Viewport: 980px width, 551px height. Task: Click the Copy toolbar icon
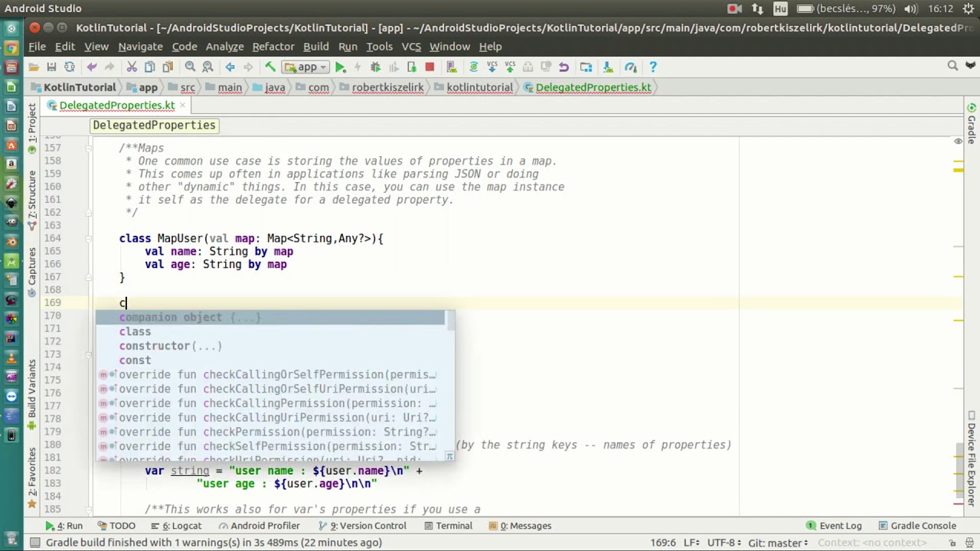click(150, 67)
